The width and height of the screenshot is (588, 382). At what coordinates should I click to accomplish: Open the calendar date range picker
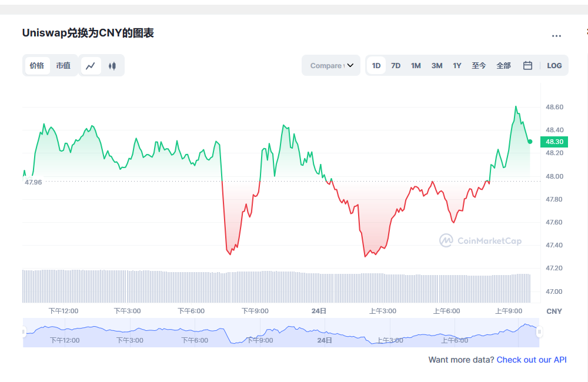click(527, 66)
